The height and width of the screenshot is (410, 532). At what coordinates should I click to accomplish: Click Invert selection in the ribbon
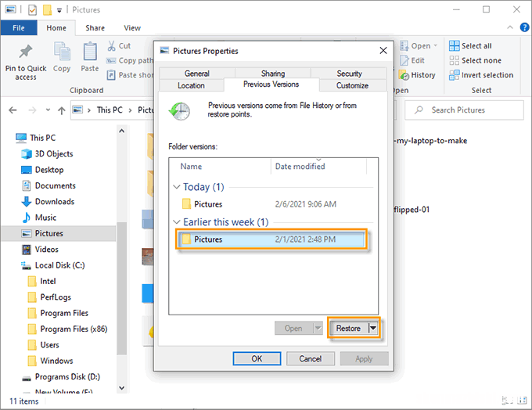[481, 75]
